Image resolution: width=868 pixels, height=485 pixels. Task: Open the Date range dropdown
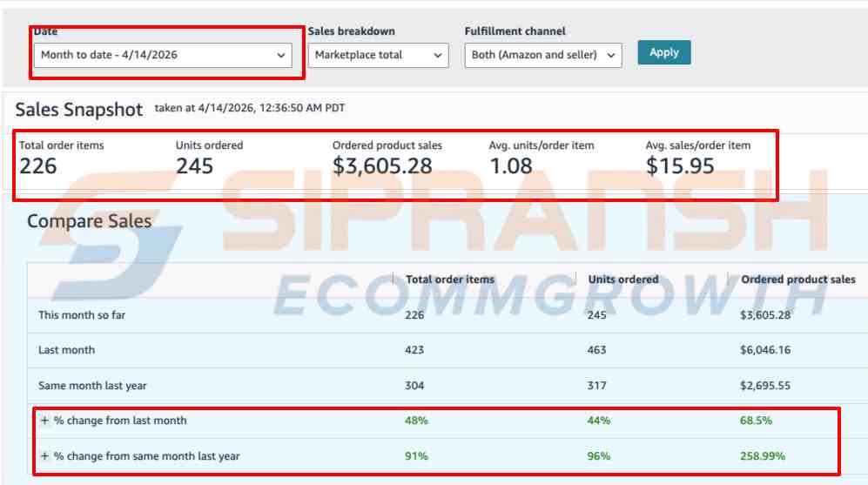click(163, 55)
